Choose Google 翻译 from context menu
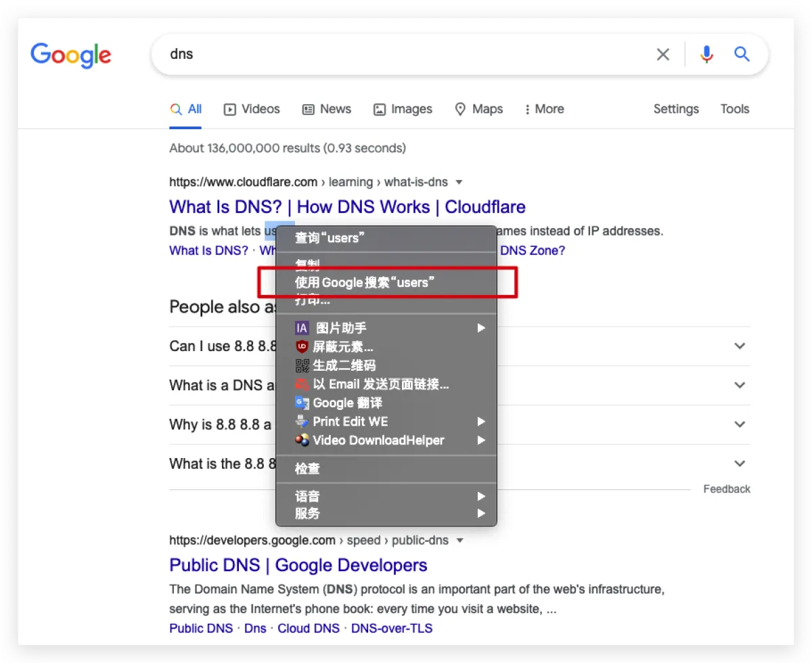812x663 pixels. pyautogui.click(x=346, y=403)
